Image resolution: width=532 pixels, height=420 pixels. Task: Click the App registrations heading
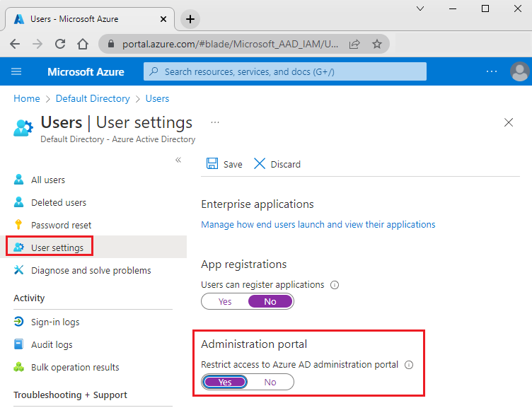[x=244, y=264]
